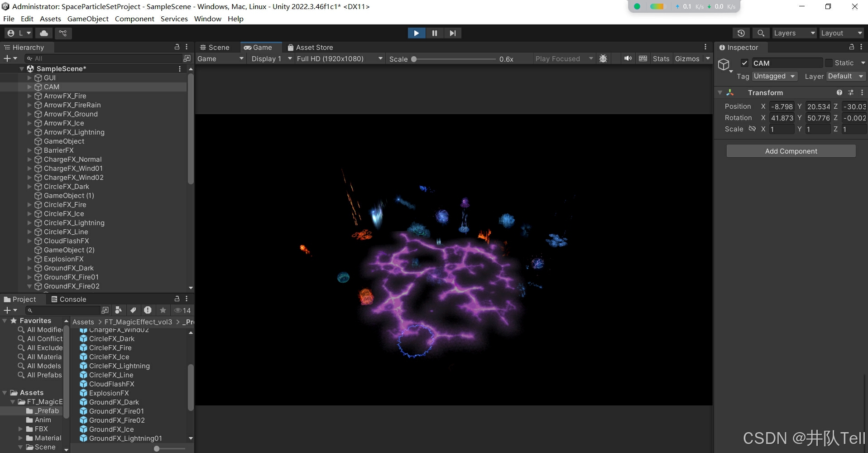Screen dimensions: 868x453
Task: Click the Step frame button
Action: pos(453,33)
